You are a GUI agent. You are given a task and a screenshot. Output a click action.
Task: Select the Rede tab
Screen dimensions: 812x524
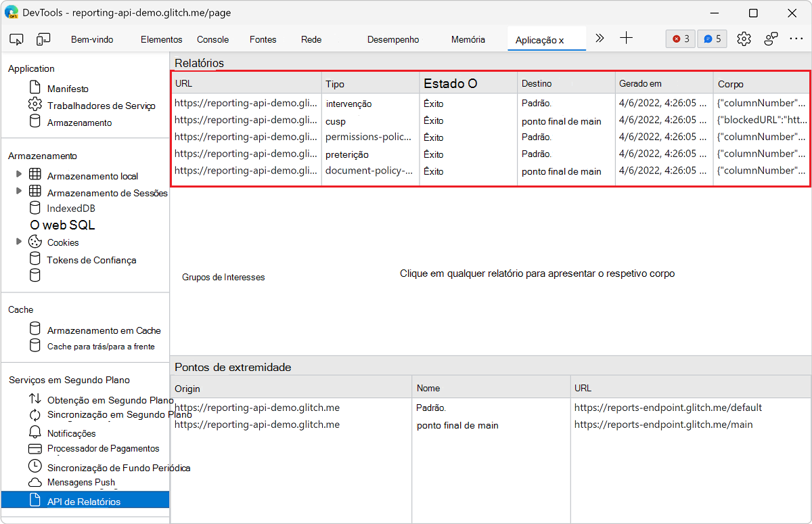311,39
